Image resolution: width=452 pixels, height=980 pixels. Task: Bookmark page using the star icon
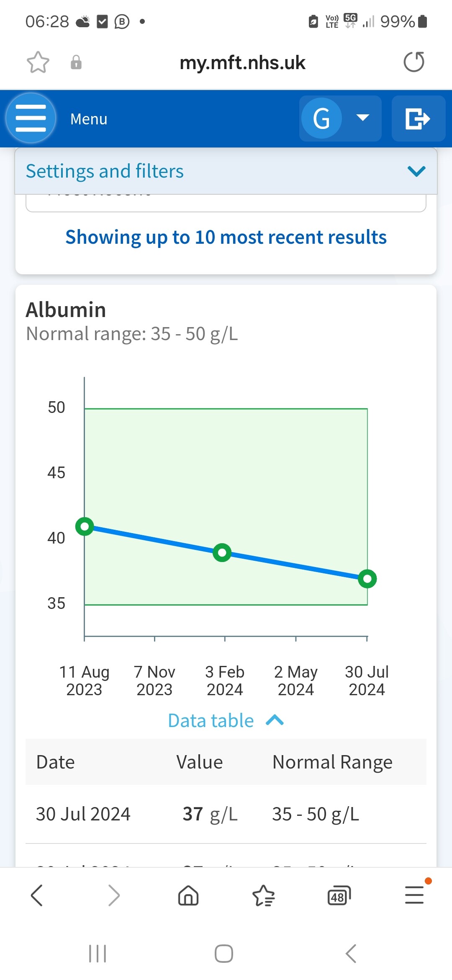(x=38, y=62)
